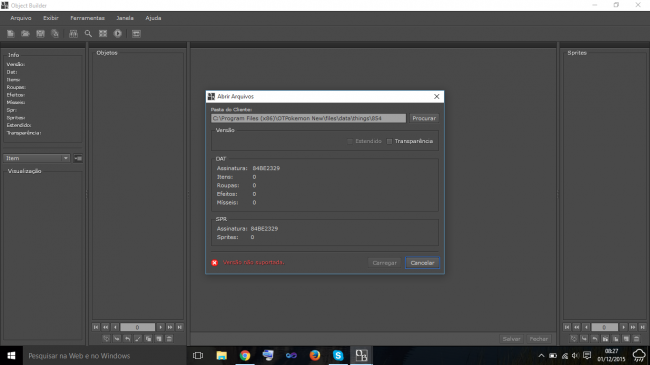Go to last sprite in Sprites navigation
Image resolution: width=650 pixels, height=365 pixels.
tap(642, 327)
